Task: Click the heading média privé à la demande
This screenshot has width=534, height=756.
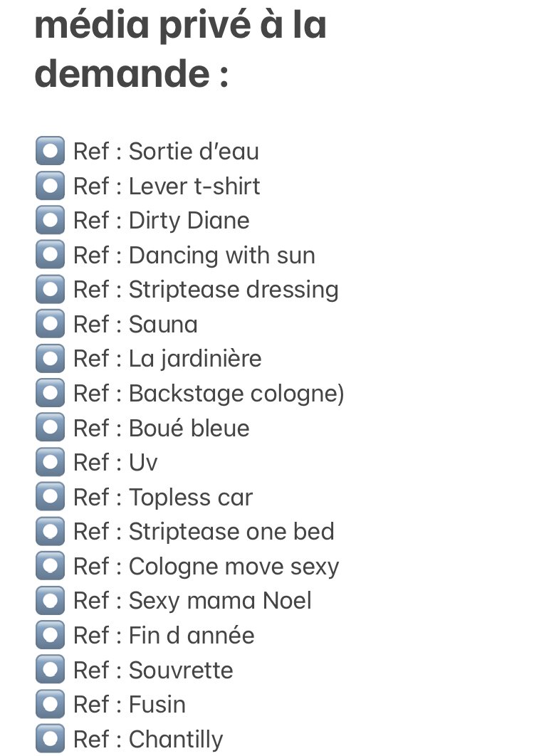Action: [x=180, y=48]
